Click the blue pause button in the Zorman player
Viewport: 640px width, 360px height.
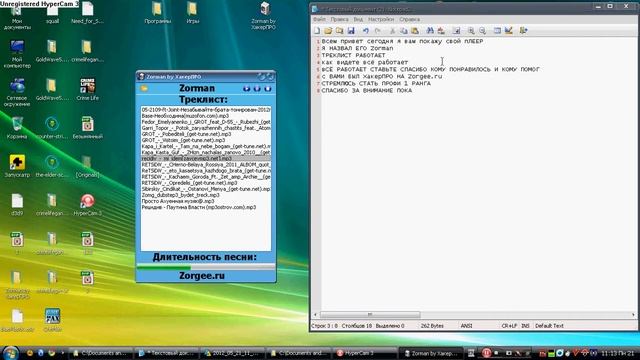point(257,89)
